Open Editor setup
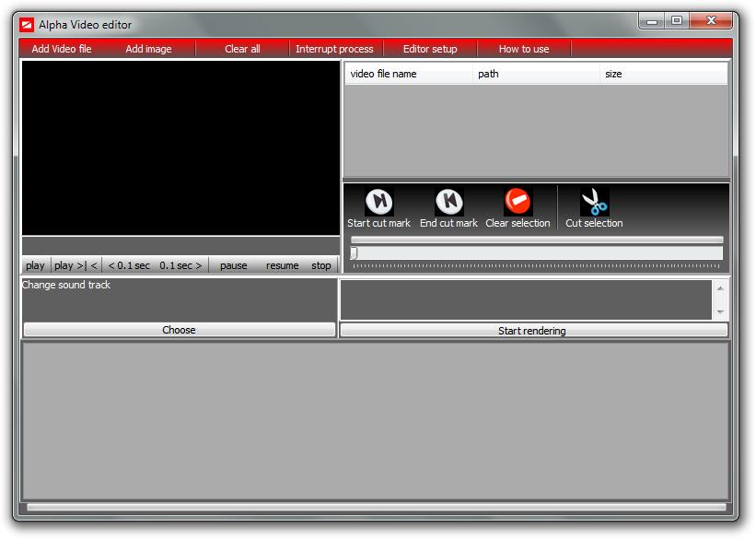This screenshot has width=756, height=539. 430,49
